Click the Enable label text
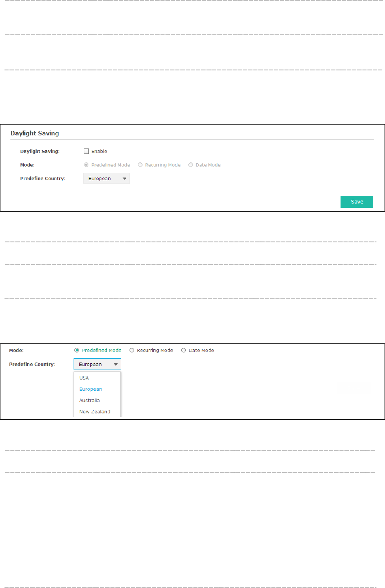The height and width of the screenshot is (588, 385). coord(99,151)
